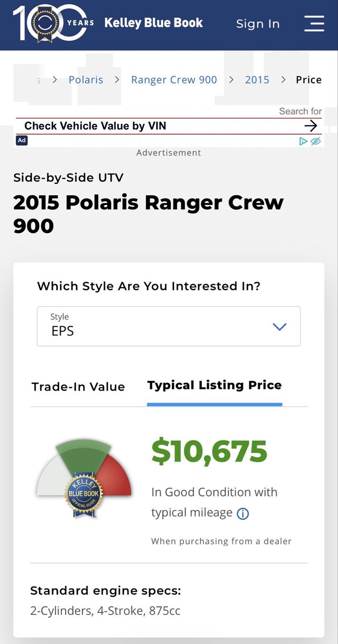Click the Sign In link
Image resolution: width=338 pixels, height=644 pixels.
click(258, 24)
